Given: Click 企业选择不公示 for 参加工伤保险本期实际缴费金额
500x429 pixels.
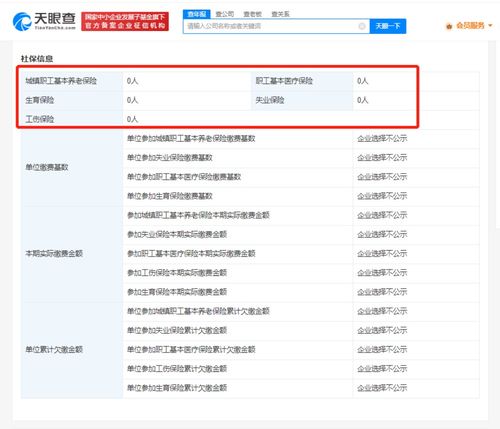Looking at the screenshot, I should point(382,273).
